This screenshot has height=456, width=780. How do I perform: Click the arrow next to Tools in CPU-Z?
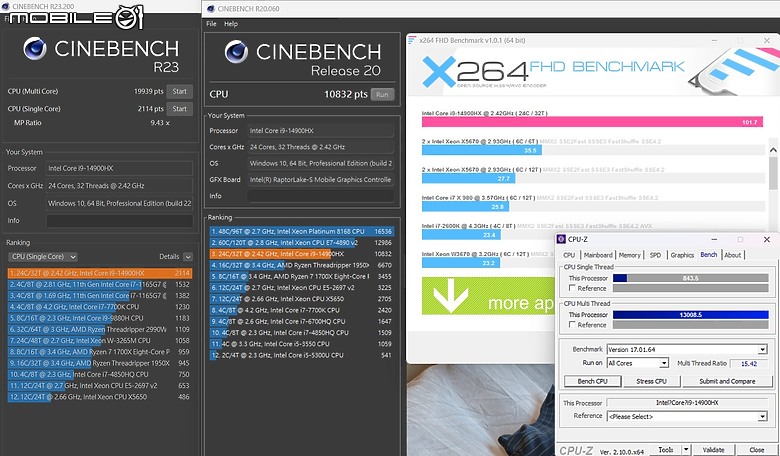(x=686, y=450)
